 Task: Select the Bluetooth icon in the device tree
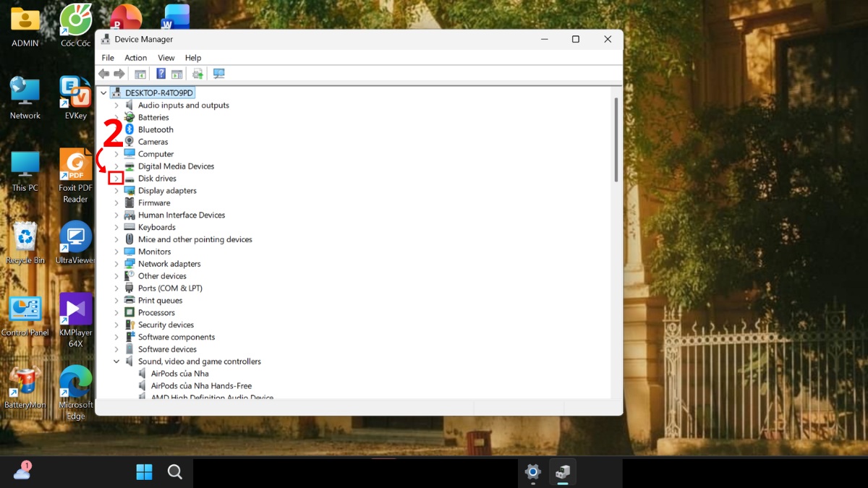(x=129, y=129)
